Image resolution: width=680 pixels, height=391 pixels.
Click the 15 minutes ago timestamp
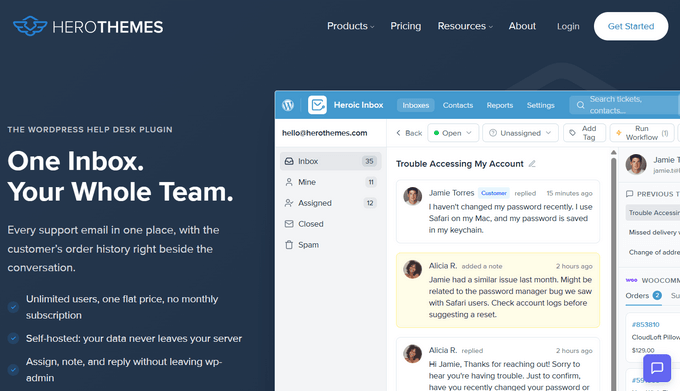click(569, 193)
